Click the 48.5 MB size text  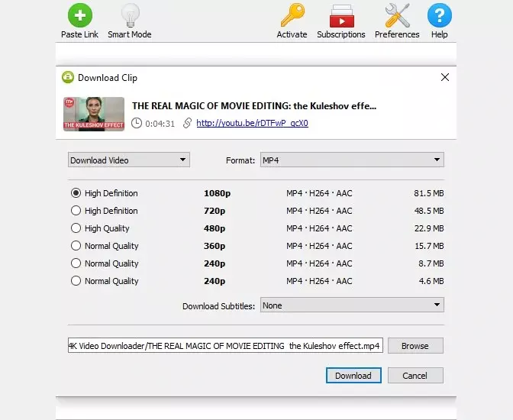[429, 211]
